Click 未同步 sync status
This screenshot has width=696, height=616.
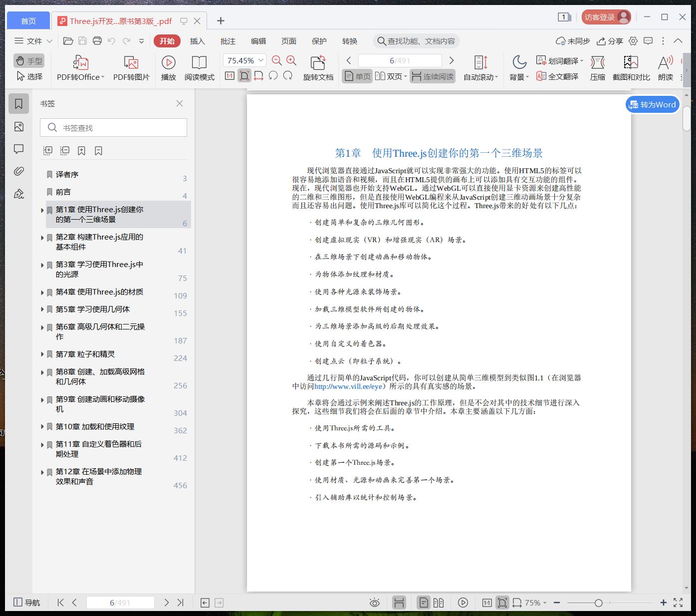(573, 41)
